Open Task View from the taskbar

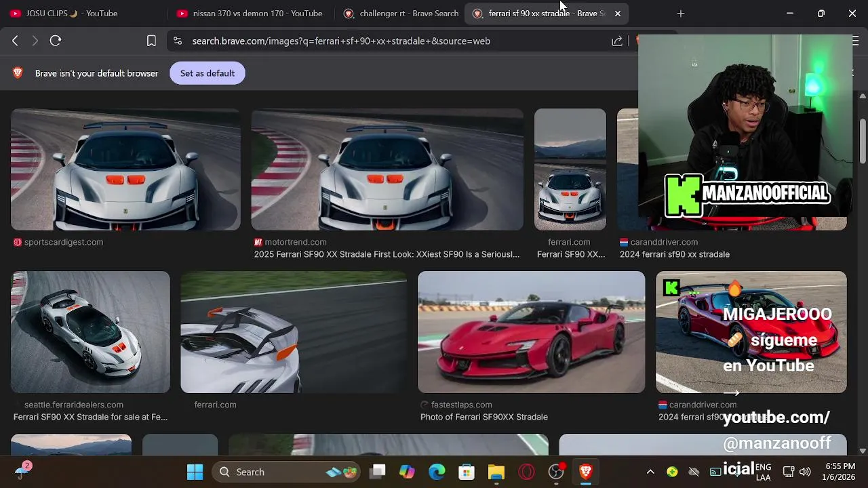378,472
